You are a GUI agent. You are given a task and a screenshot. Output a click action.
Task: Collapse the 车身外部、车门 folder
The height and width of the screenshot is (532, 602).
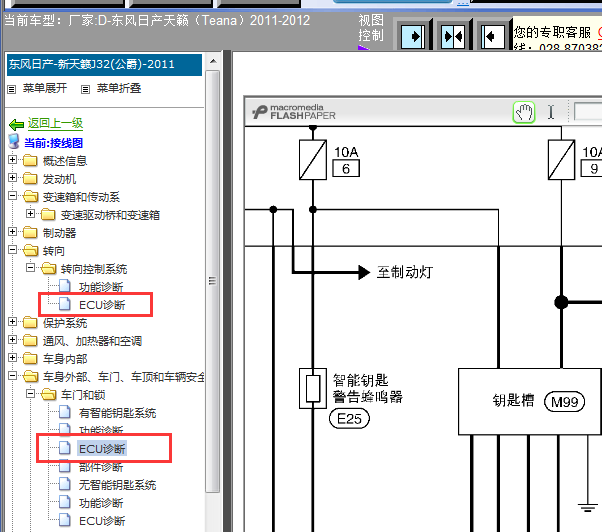coord(13,375)
